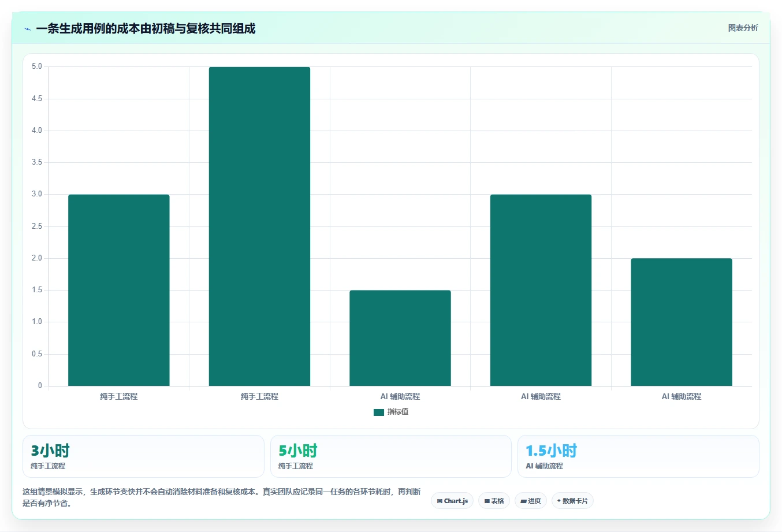Viewport: 782px width, 532px height.
Task: Click the 3.5 y-axis tick label
Action: pos(37,162)
